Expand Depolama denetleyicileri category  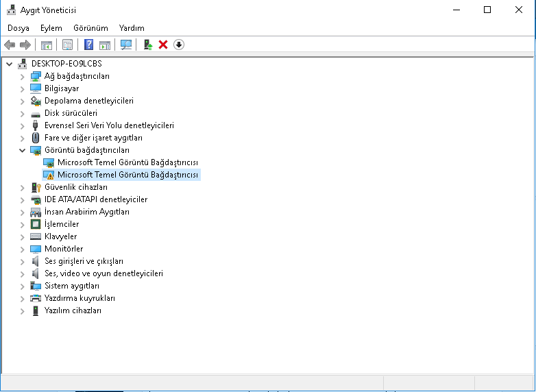coord(22,101)
